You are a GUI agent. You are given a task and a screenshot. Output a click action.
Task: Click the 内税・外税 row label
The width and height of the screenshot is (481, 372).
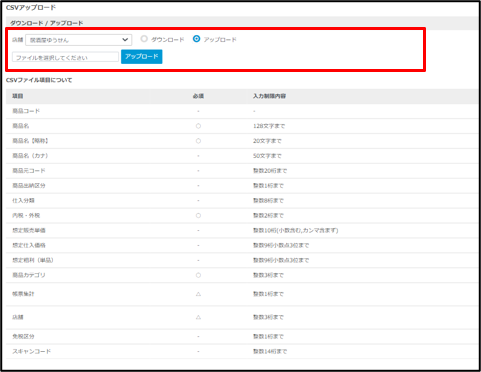pyautogui.click(x=26, y=215)
